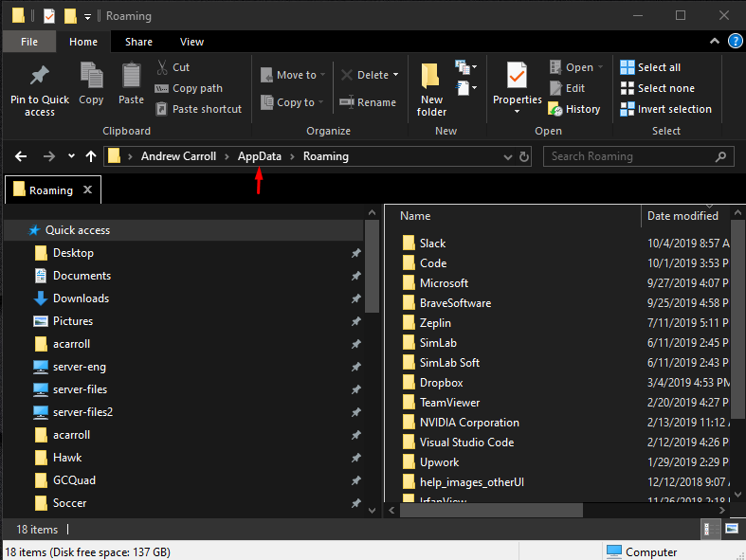The width and height of the screenshot is (746, 560).
Task: Click AppData in the address bar
Action: point(260,156)
